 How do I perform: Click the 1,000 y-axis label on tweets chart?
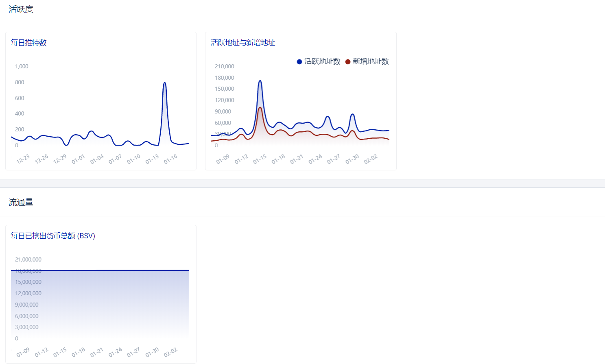tap(22, 66)
